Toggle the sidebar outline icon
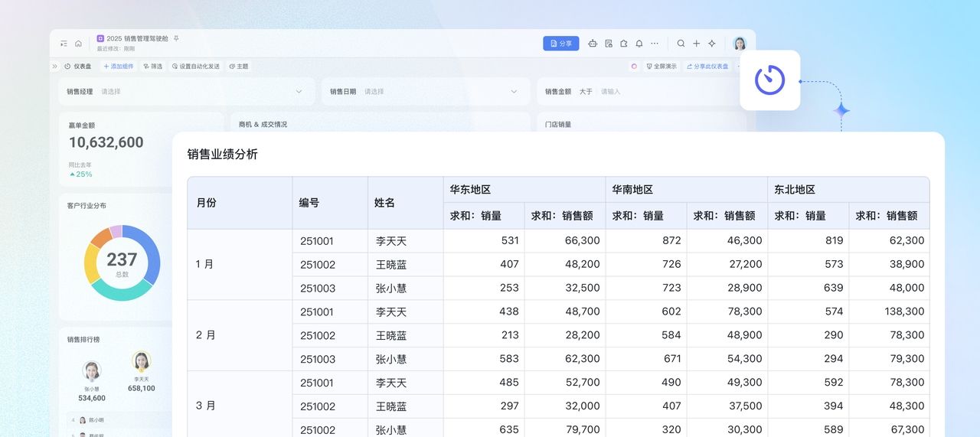The image size is (980, 437). pyautogui.click(x=64, y=44)
